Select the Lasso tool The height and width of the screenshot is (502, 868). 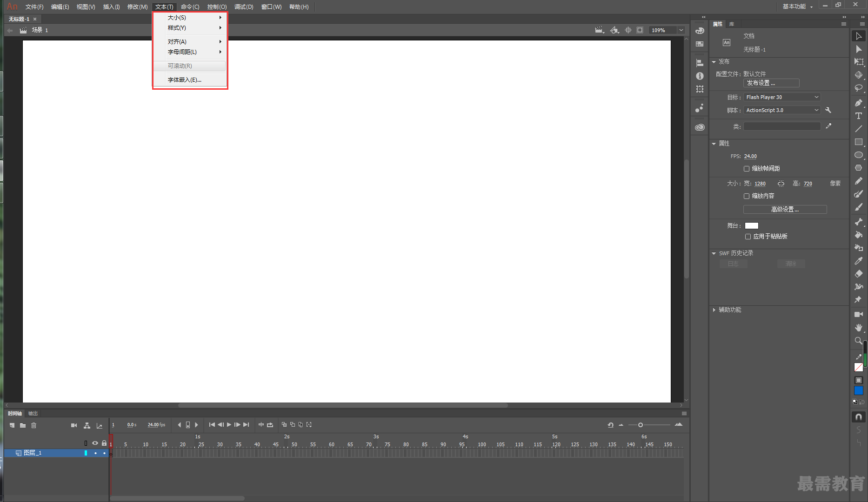point(859,88)
